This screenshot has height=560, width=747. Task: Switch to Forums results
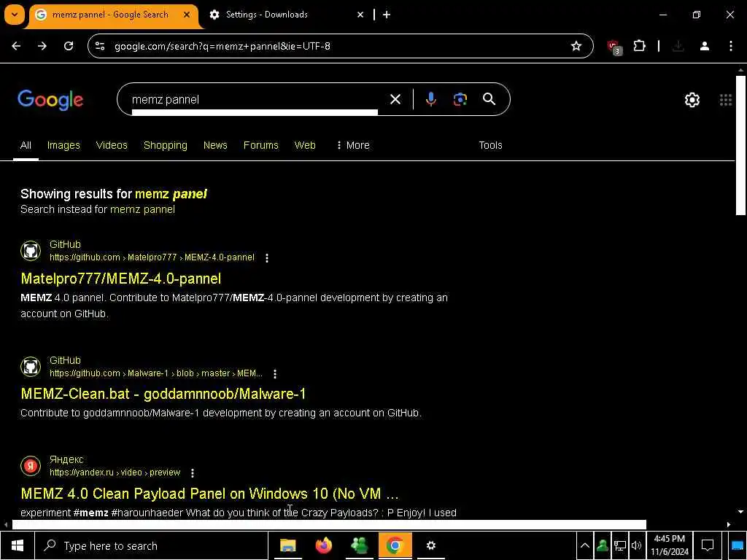pyautogui.click(x=260, y=145)
